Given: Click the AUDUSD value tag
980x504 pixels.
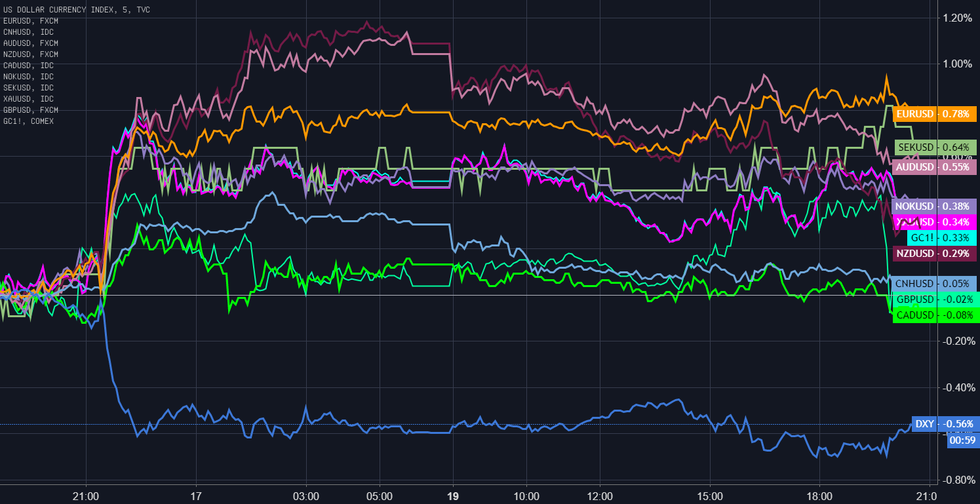Looking at the screenshot, I should [935, 167].
